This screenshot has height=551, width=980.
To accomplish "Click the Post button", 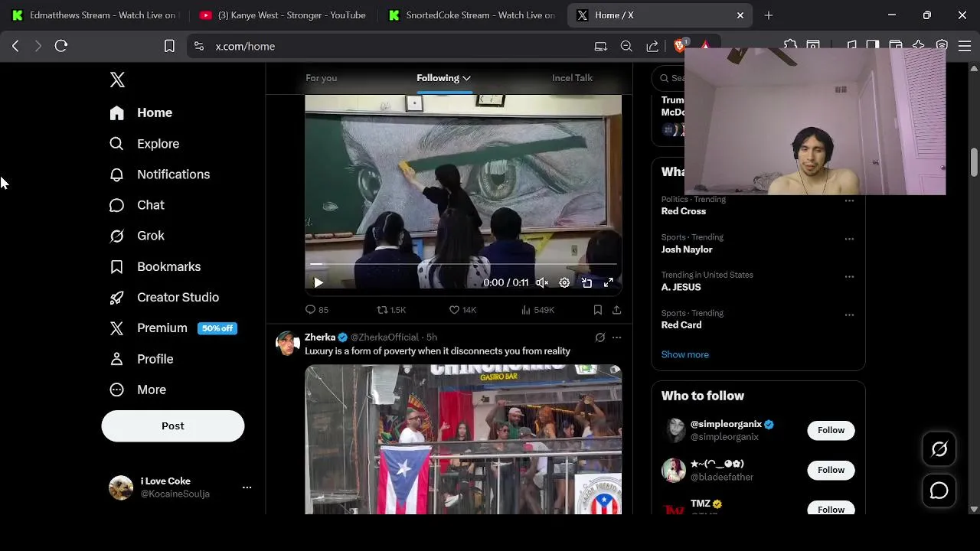I will pos(173,425).
